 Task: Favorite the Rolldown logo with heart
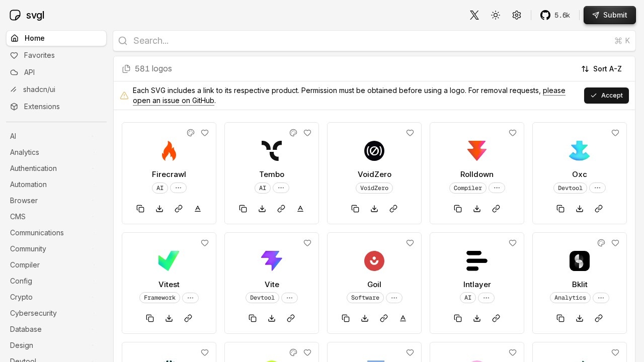[513, 133]
